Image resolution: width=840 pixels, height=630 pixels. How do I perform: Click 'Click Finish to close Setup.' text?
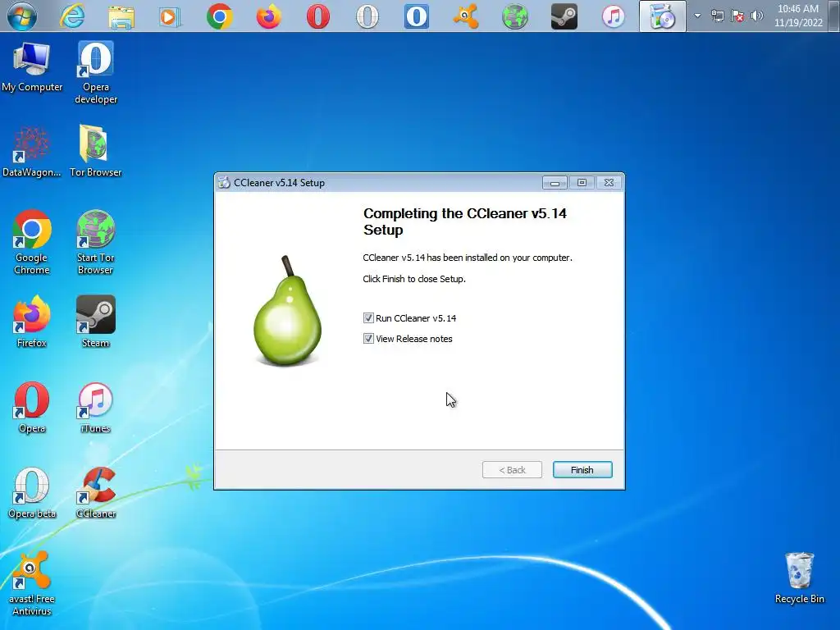coord(414,279)
